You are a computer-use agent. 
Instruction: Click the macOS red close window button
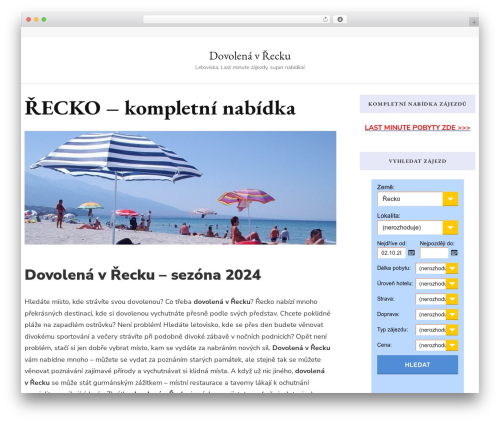(29, 20)
